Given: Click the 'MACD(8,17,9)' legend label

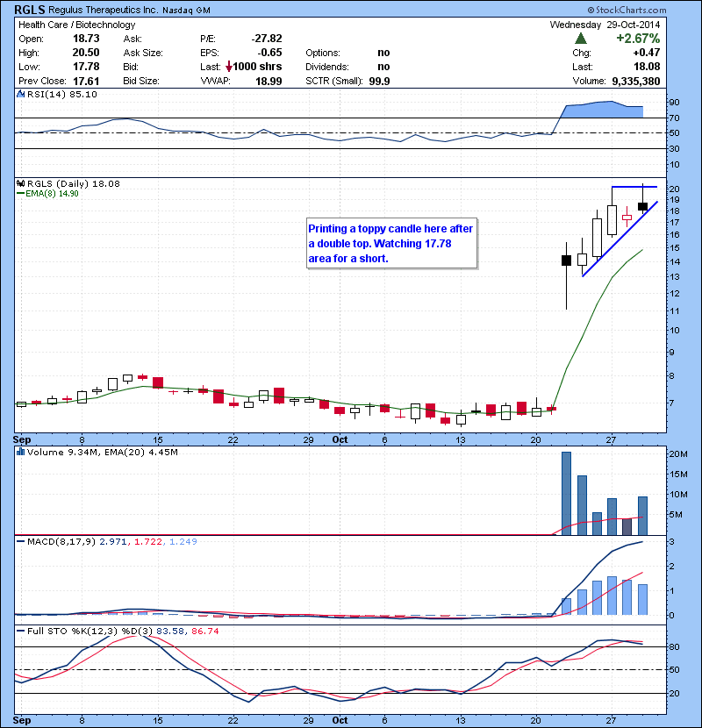Looking at the screenshot, I should pos(61,542).
